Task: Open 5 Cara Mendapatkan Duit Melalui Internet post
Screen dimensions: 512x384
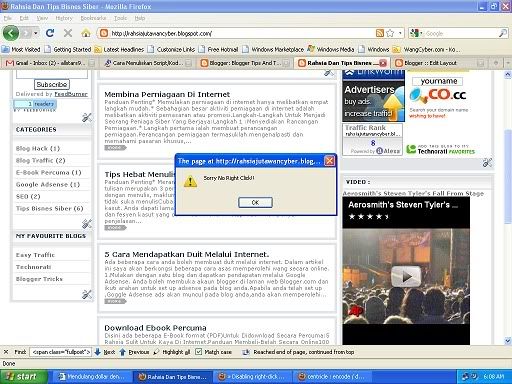Action: tap(187, 254)
